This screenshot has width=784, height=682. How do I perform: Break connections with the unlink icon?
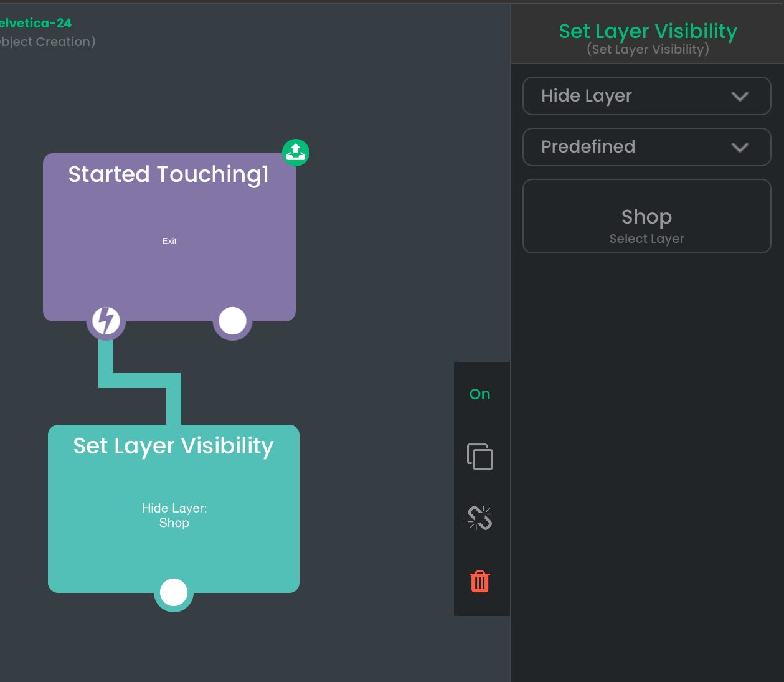[x=480, y=518]
